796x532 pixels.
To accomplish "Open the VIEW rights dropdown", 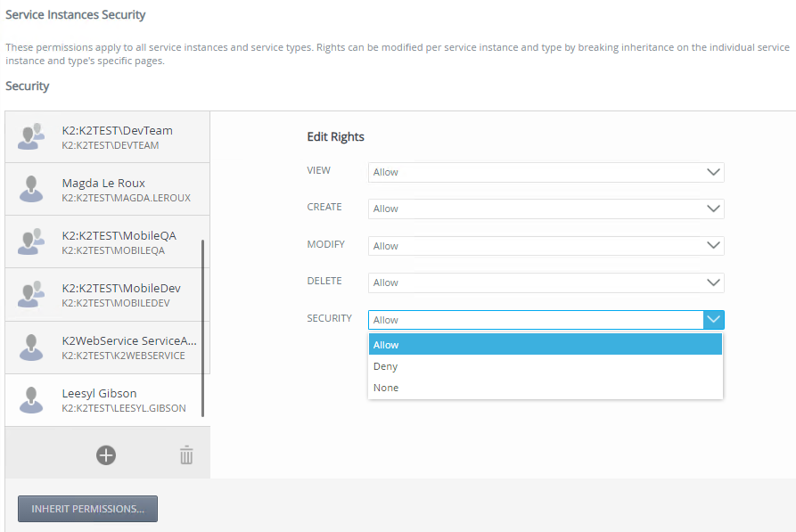I will coord(546,172).
